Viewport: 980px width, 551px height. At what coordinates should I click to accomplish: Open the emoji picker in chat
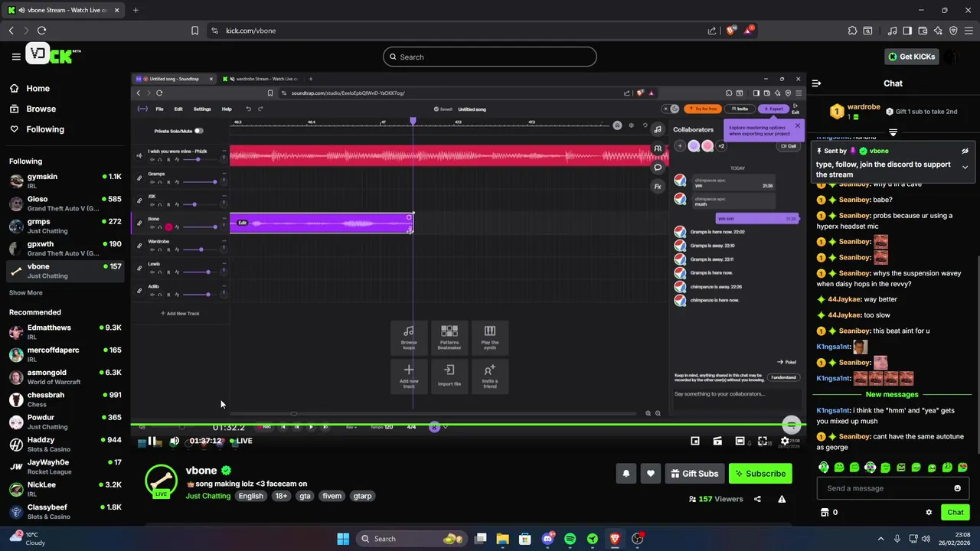click(957, 488)
